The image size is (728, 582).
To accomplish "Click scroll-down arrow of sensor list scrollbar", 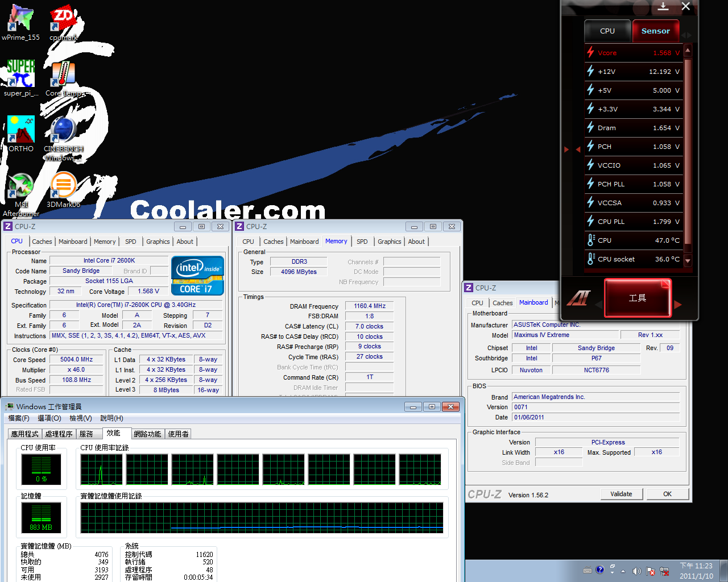I will [x=688, y=261].
